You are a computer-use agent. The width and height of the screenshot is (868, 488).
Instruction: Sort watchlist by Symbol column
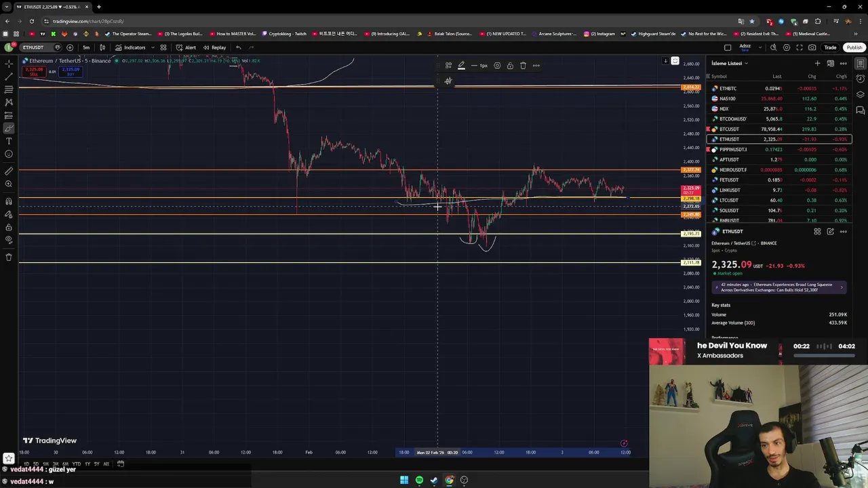click(719, 77)
